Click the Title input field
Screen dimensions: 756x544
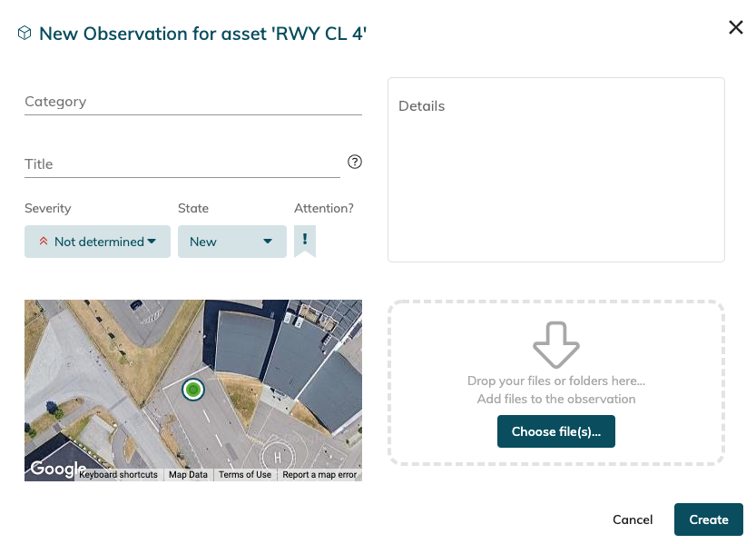click(182, 164)
